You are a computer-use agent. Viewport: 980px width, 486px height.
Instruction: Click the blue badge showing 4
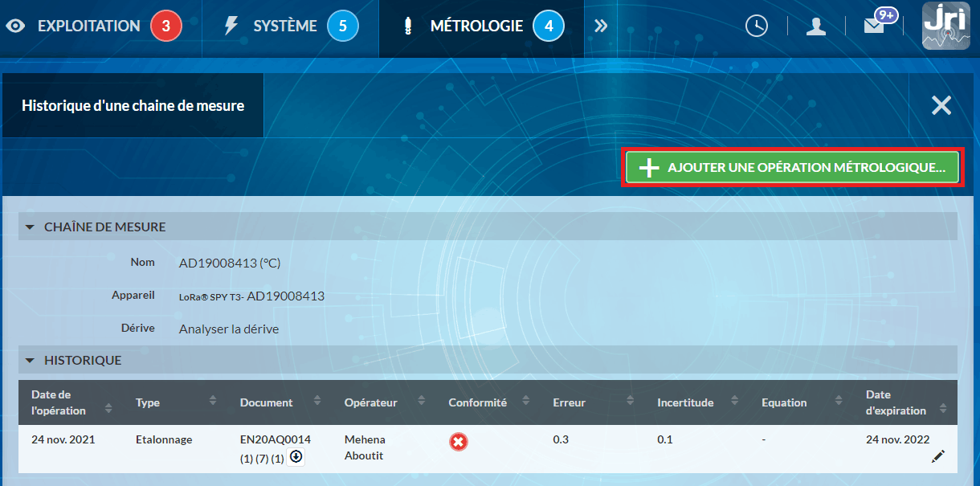click(x=549, y=26)
